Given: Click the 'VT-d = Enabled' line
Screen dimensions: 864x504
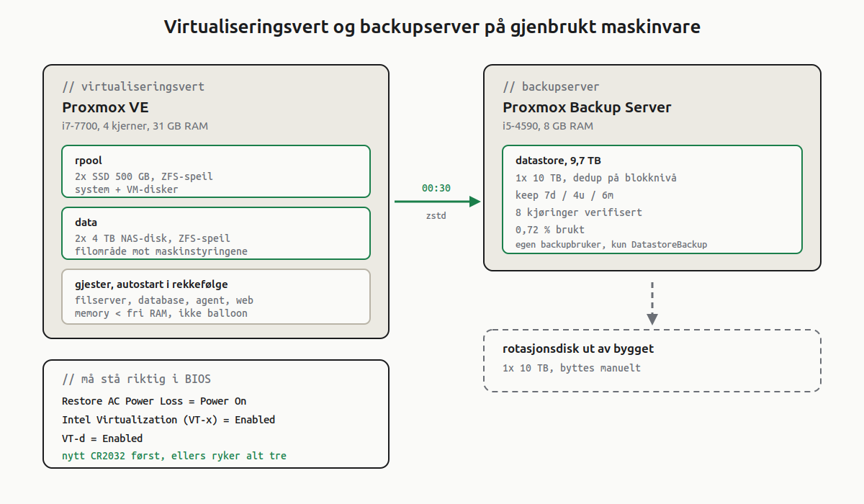Looking at the screenshot, I should (102, 438).
